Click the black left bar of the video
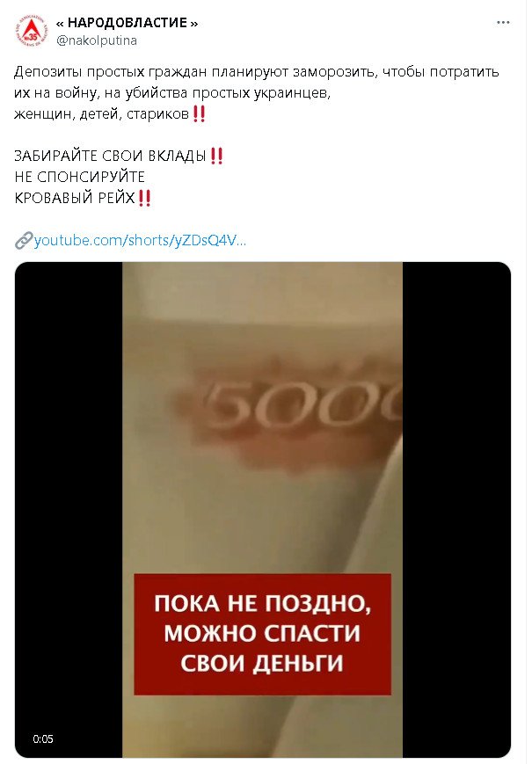The image size is (532, 764). click(69, 510)
